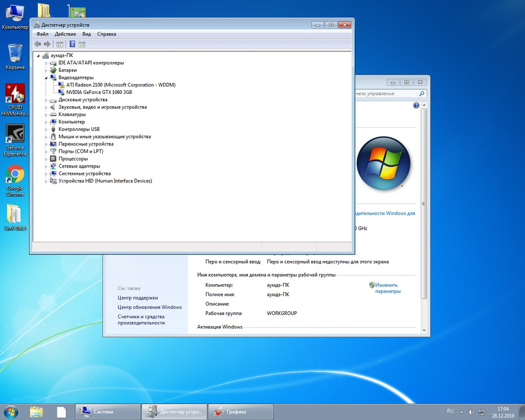
Task: Expand the Процессоры node
Action: 46,159
